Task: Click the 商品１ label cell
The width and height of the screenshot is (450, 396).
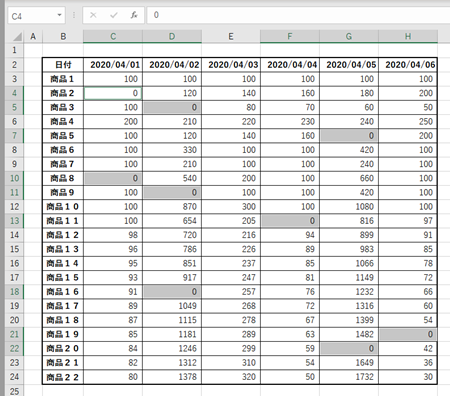Action: (63, 79)
